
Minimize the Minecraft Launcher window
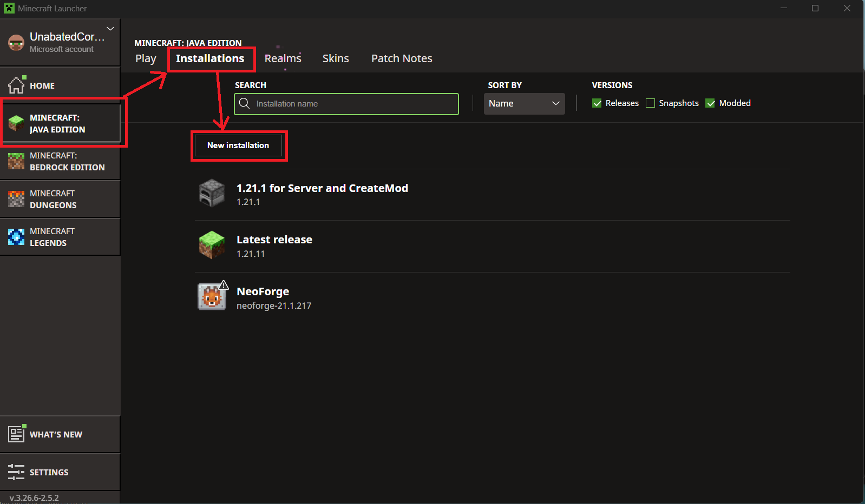tap(784, 8)
